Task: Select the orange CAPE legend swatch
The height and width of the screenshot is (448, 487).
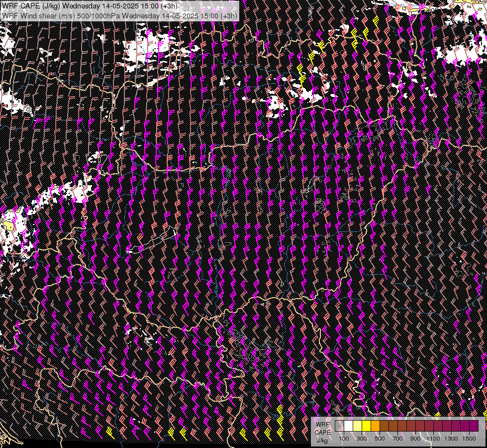Action: tap(375, 426)
